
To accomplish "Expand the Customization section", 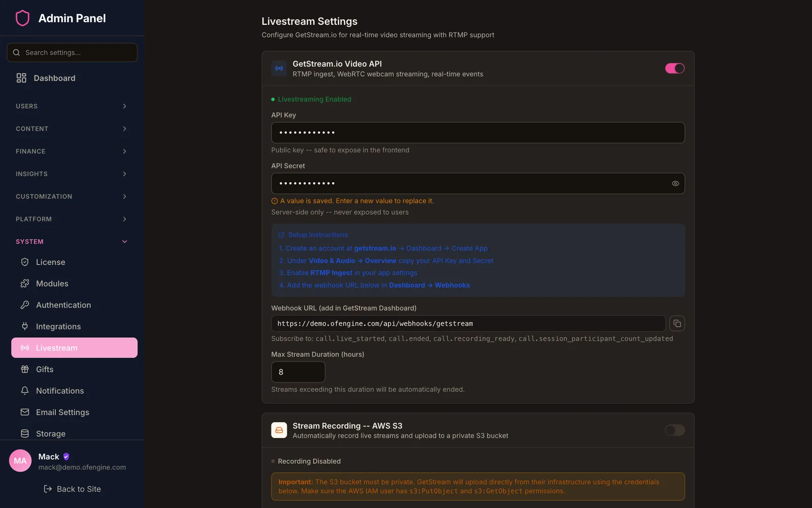I will [72, 197].
